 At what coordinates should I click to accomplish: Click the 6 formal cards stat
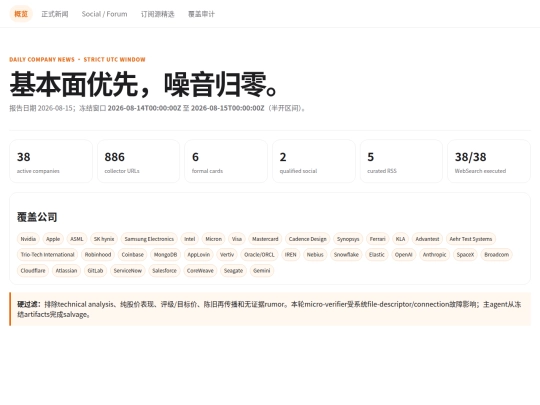226,161
